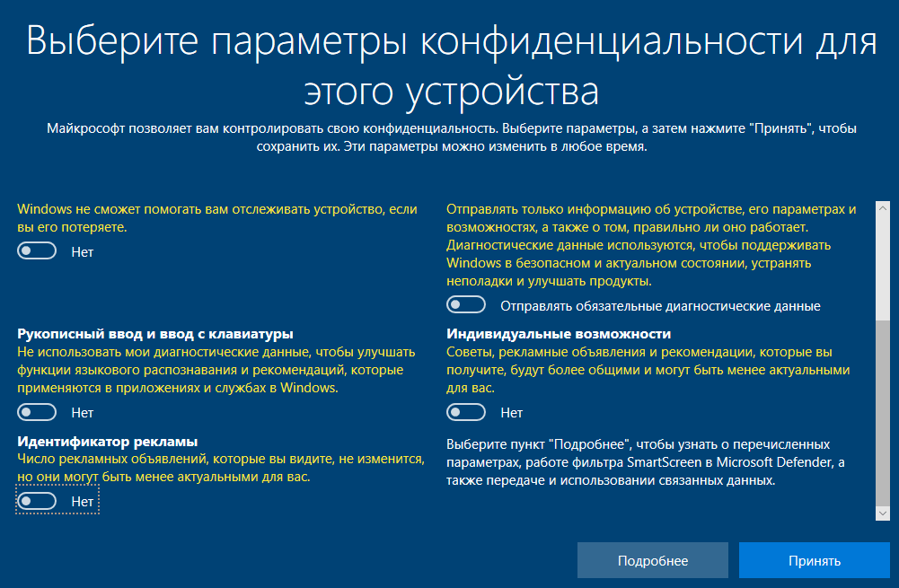The width and height of the screenshot is (899, 588).
Task: Toggle the Рукописный ввод и ввод с клавиатуры switch
Action: coord(37,412)
